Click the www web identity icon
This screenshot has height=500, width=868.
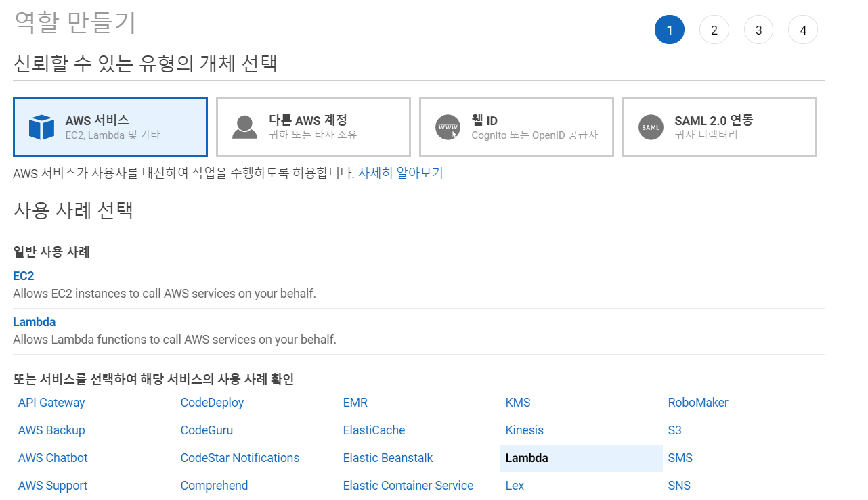coord(448,127)
